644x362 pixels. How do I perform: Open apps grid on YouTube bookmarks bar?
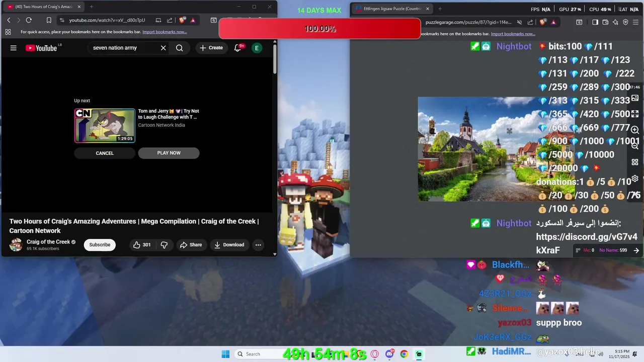pos(8,32)
